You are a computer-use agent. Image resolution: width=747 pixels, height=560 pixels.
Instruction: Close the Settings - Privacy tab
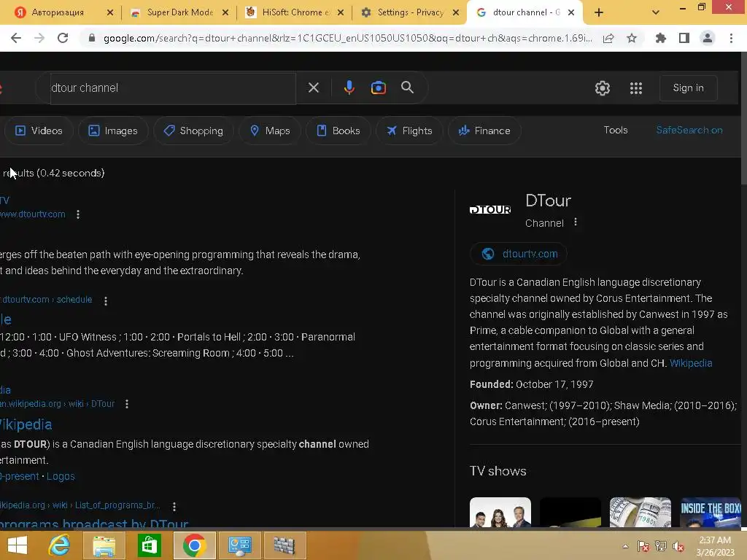pyautogui.click(x=456, y=12)
